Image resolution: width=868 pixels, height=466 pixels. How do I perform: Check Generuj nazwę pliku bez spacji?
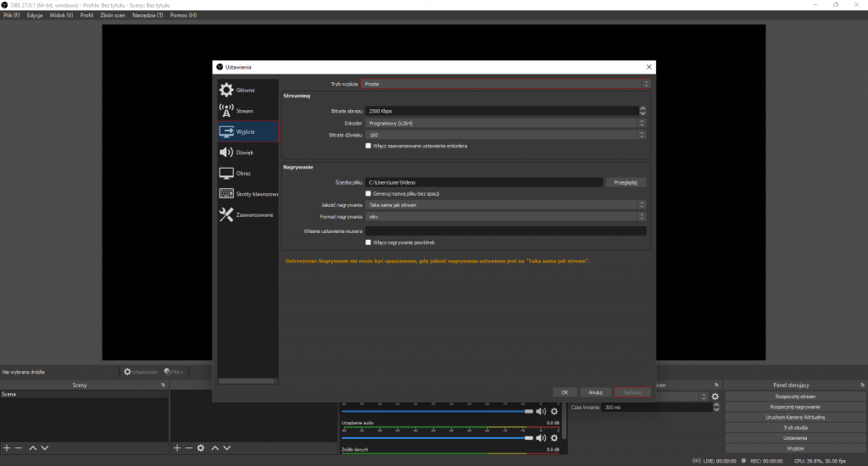(x=368, y=193)
